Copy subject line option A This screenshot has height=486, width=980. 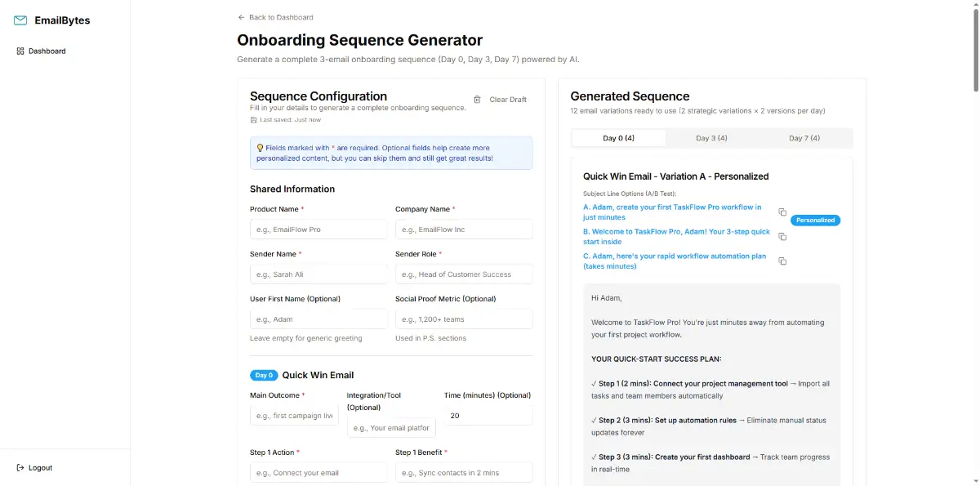[782, 212]
